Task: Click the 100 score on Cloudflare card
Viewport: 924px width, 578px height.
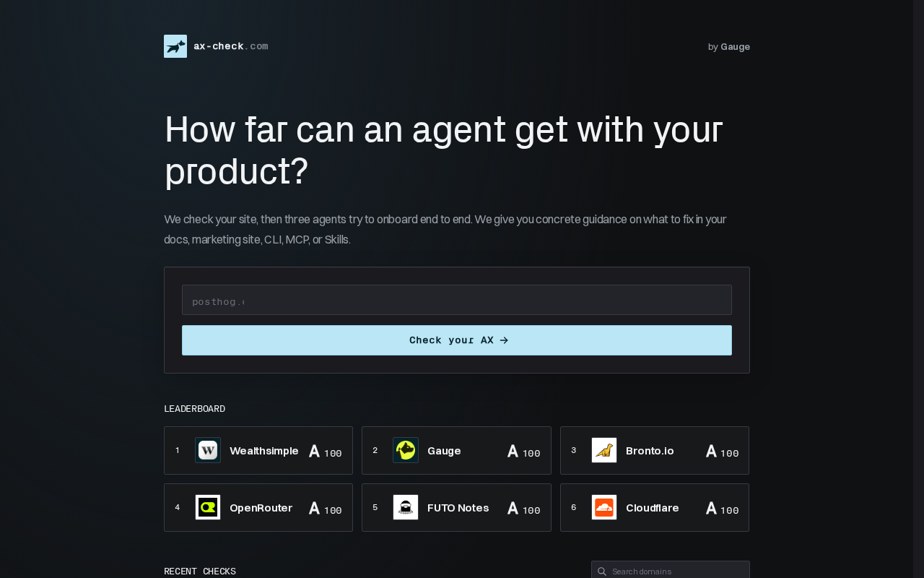Action: [730, 511]
